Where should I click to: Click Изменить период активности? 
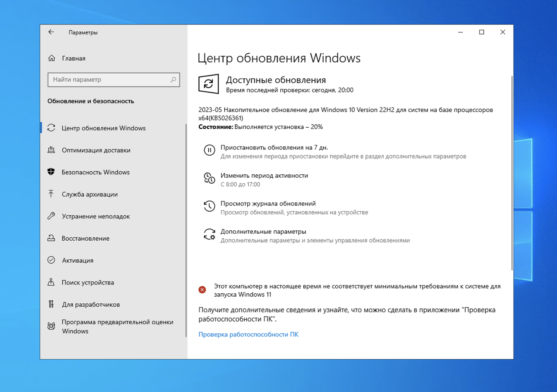point(264,175)
